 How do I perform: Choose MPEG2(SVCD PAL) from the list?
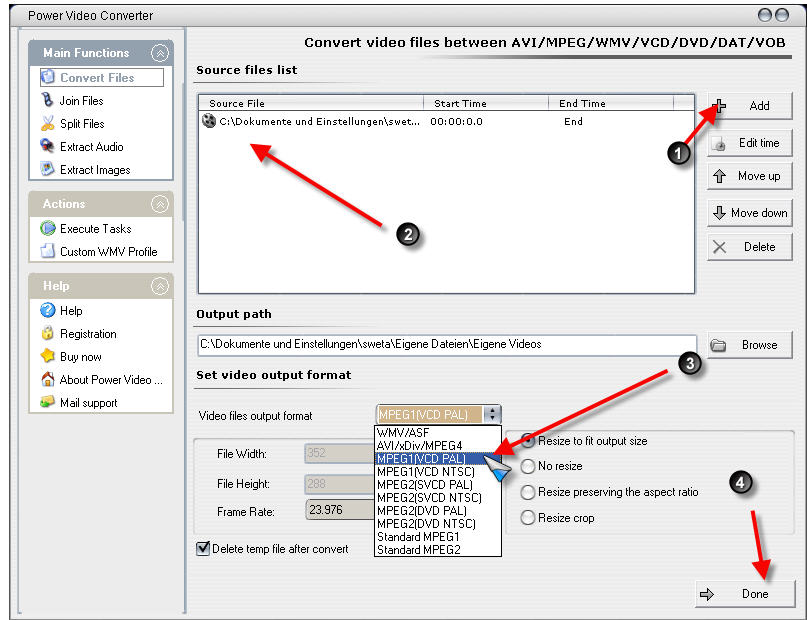coord(437,485)
